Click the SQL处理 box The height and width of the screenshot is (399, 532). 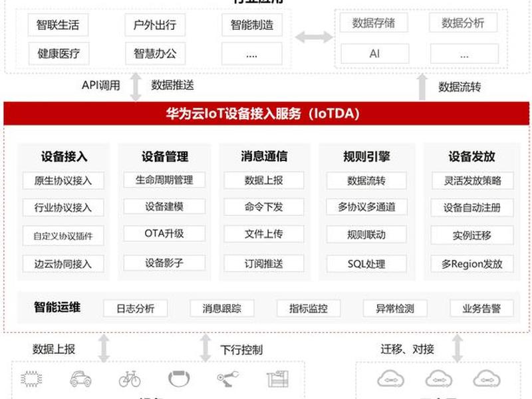tap(366, 264)
